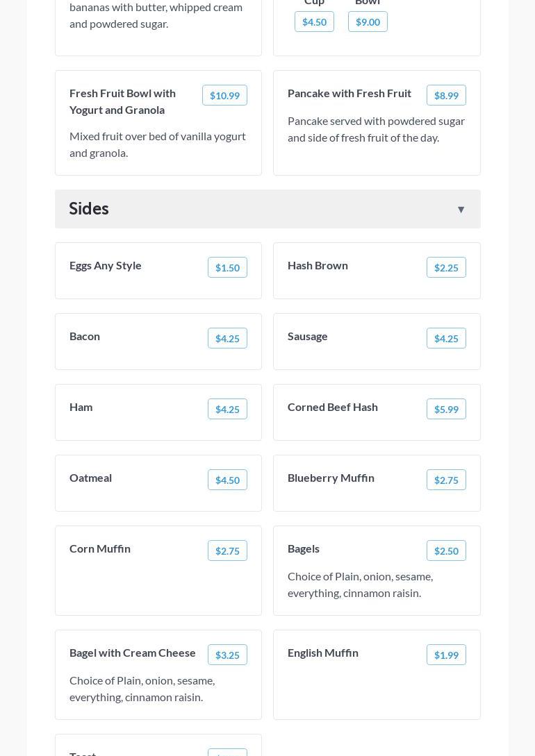Open the Bagel with Cream Cheese title
Viewport: 535px width, 756px height.
click(x=133, y=653)
